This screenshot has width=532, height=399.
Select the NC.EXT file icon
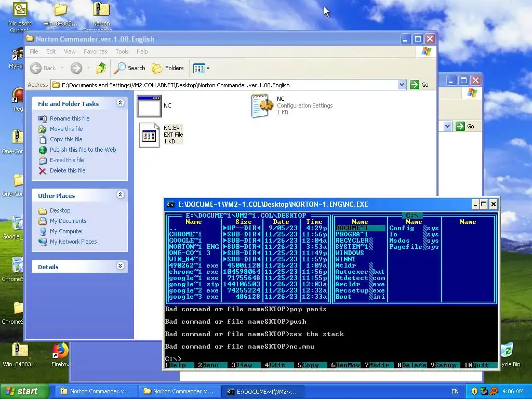click(149, 135)
